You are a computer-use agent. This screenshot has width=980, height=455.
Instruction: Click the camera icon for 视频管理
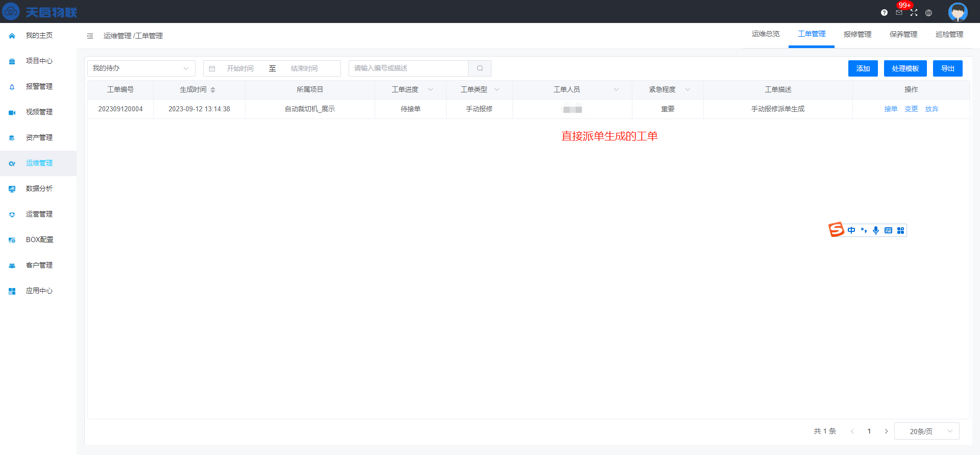point(12,112)
